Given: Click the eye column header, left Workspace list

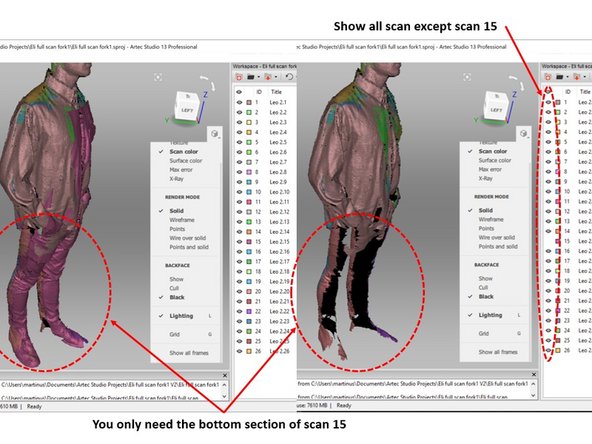Looking at the screenshot, I should [x=239, y=92].
